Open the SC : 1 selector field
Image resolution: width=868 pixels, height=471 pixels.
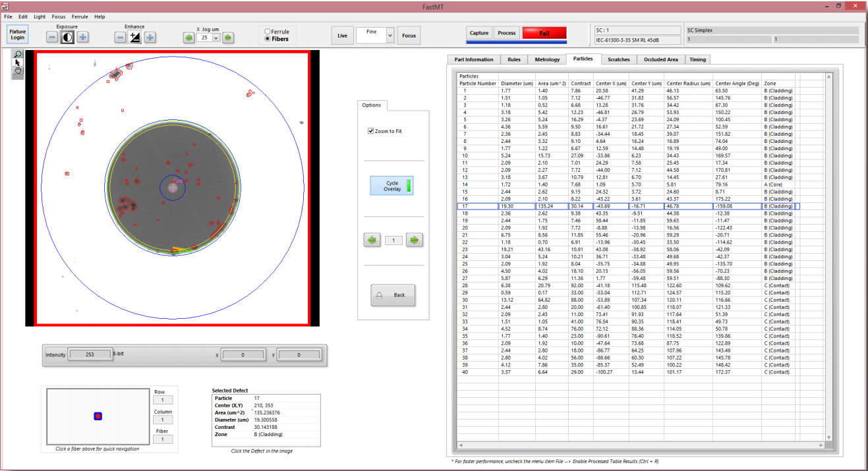tap(637, 30)
